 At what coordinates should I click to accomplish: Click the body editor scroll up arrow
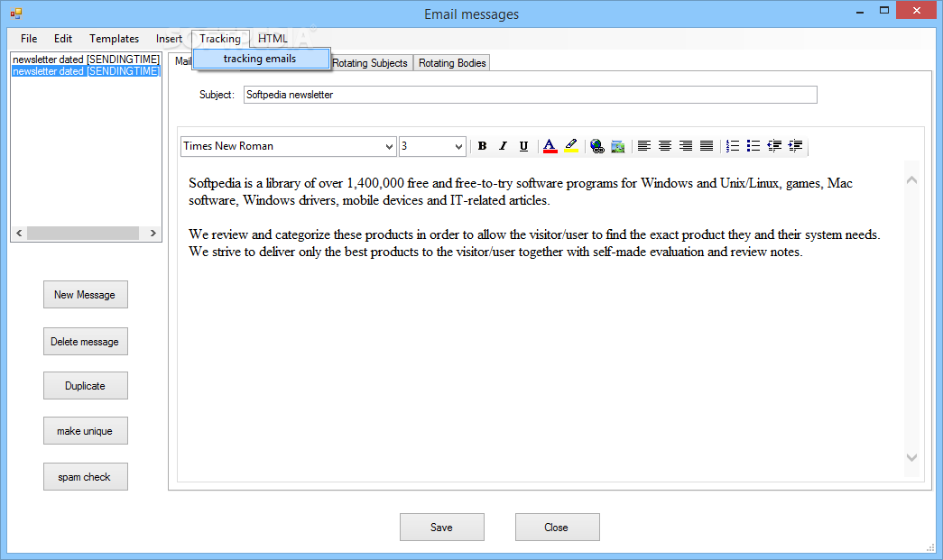[x=911, y=179]
